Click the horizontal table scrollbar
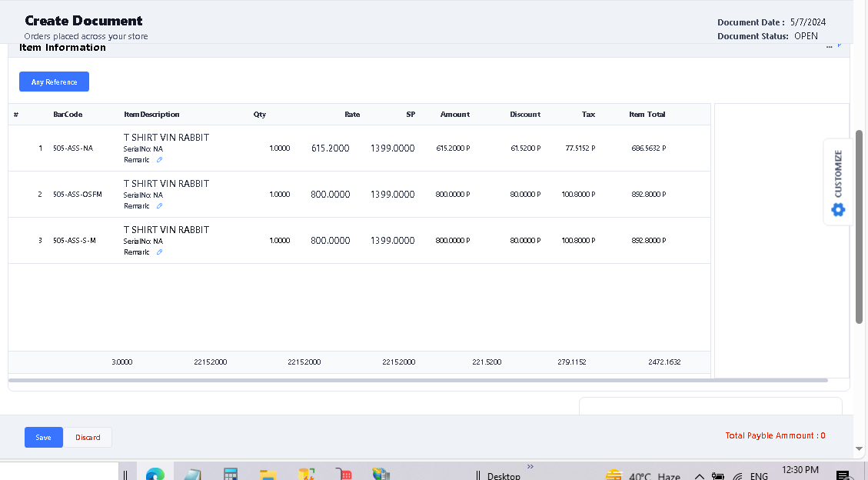The image size is (868, 480). pyautogui.click(x=418, y=380)
